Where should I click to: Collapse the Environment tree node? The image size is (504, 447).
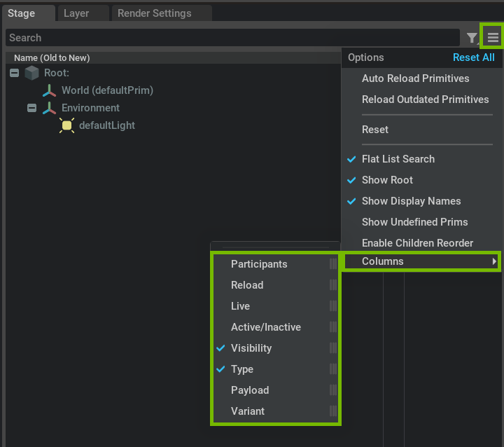31,108
